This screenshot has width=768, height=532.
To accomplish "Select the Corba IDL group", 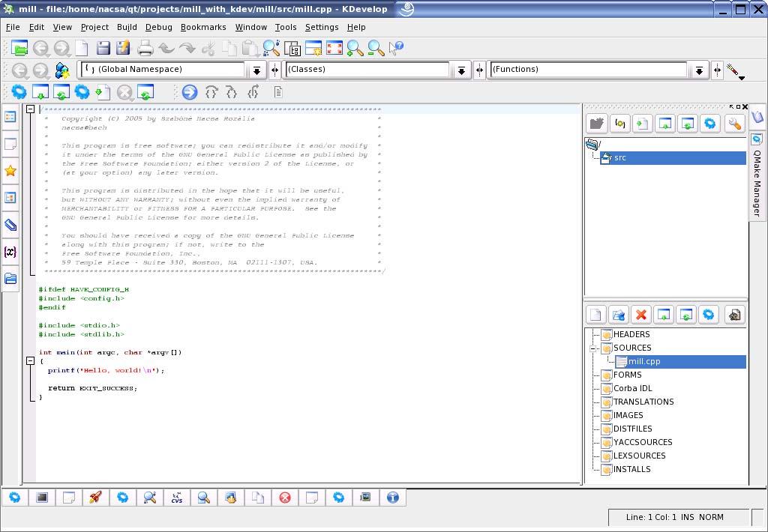I will [626, 389].
